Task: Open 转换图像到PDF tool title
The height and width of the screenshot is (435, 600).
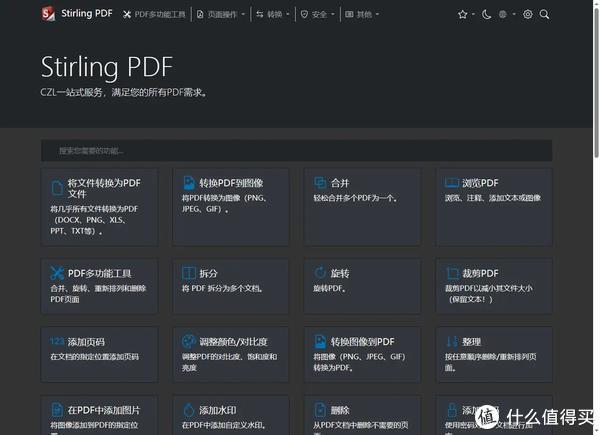Action: pos(362,342)
